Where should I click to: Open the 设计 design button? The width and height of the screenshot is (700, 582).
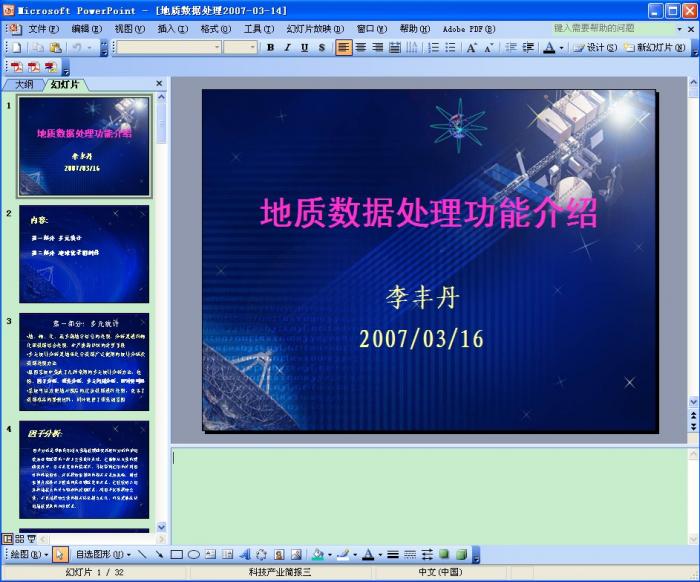(595, 47)
